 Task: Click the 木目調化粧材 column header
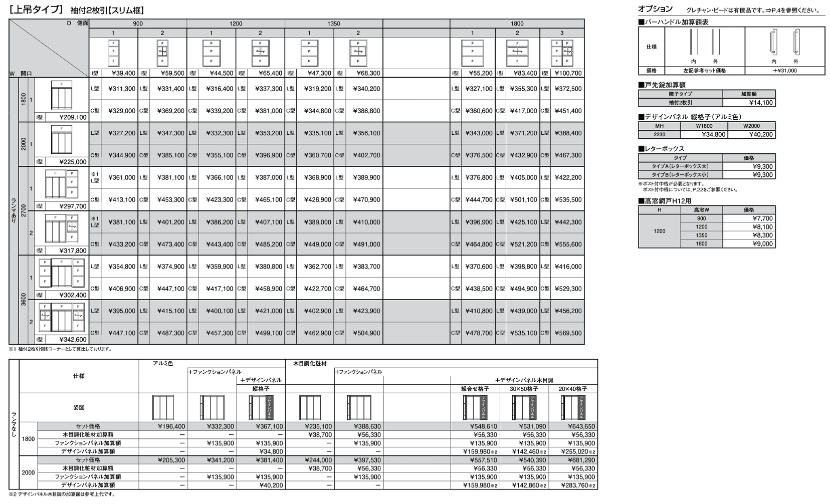click(310, 363)
